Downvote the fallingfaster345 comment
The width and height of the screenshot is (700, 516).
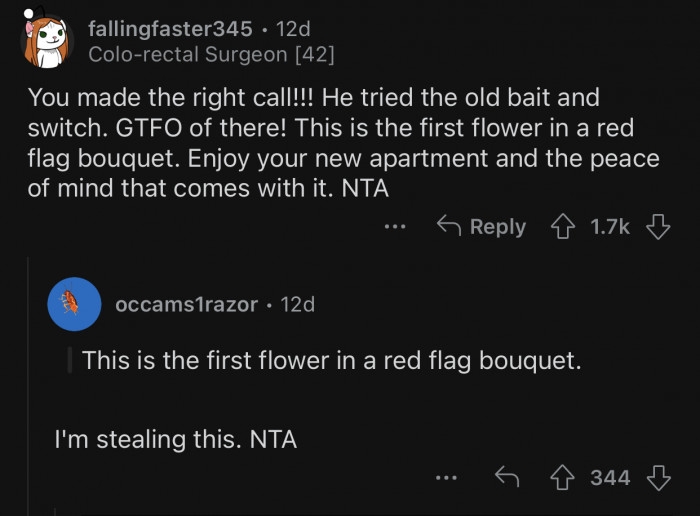[x=657, y=227]
